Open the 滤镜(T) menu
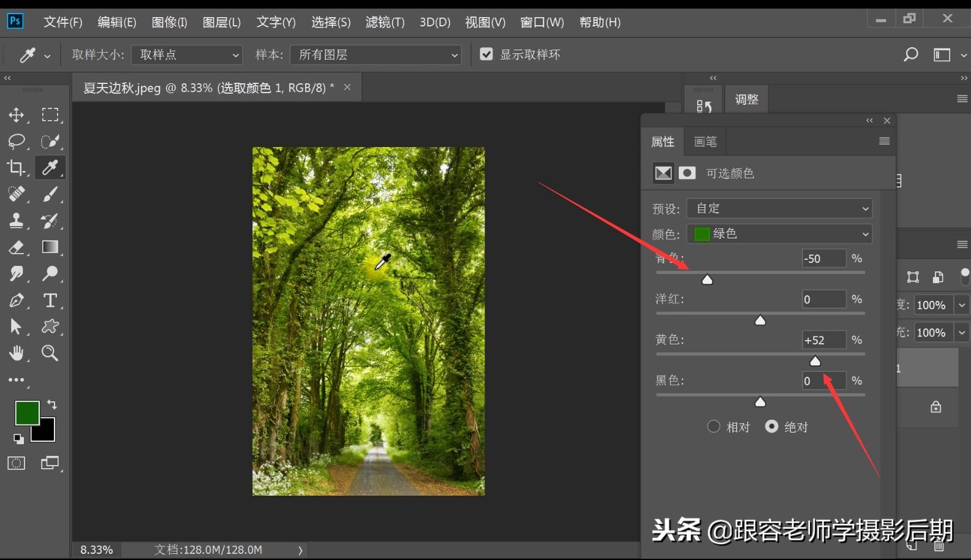The image size is (971, 560). pos(385,23)
